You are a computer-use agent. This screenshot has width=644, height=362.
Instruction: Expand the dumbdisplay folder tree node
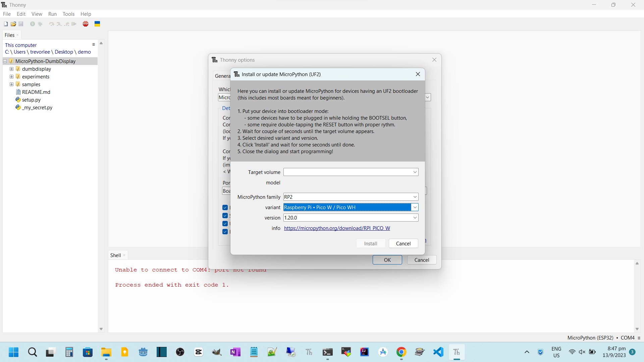pos(11,69)
